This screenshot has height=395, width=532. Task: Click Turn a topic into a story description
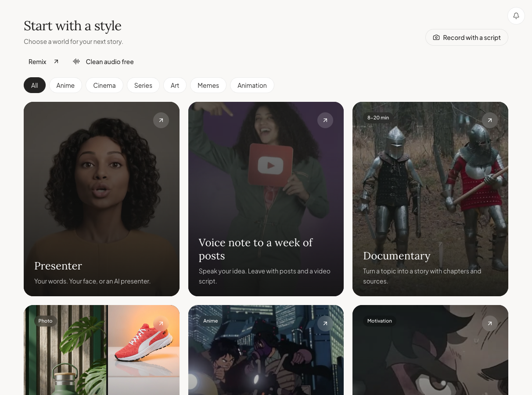coord(422,276)
